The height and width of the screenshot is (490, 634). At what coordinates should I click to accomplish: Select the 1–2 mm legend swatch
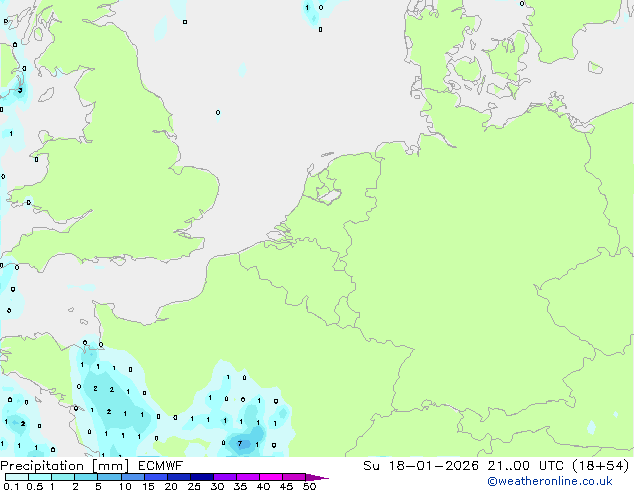[63, 477]
